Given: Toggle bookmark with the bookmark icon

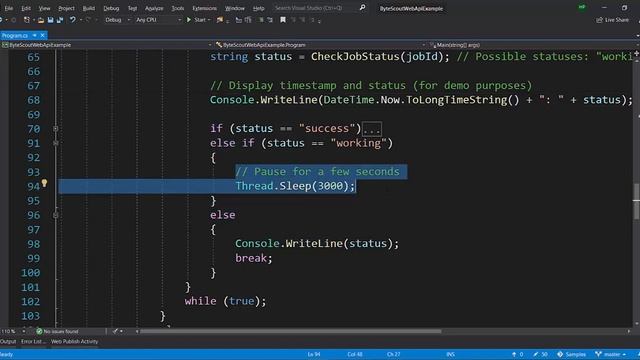Looking at the screenshot, I should 282,20.
